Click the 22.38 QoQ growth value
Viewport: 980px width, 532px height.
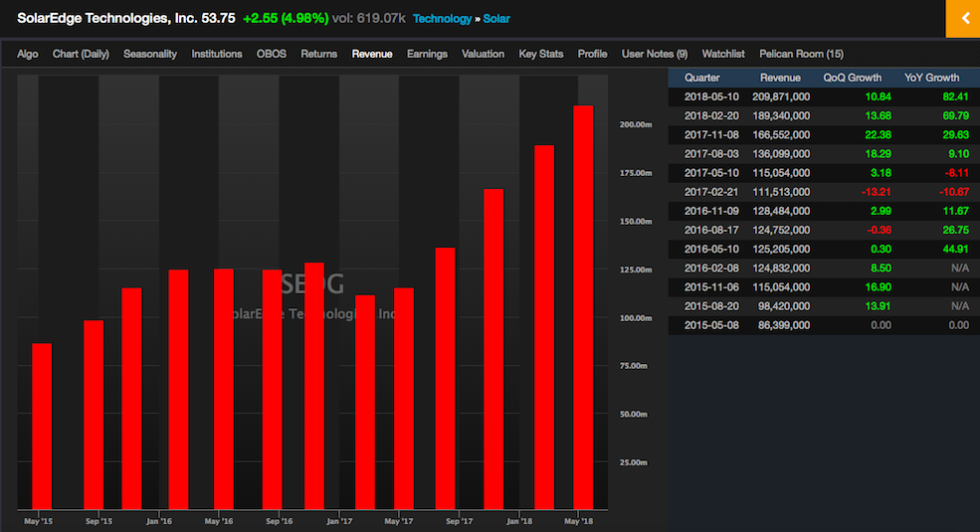pyautogui.click(x=879, y=135)
